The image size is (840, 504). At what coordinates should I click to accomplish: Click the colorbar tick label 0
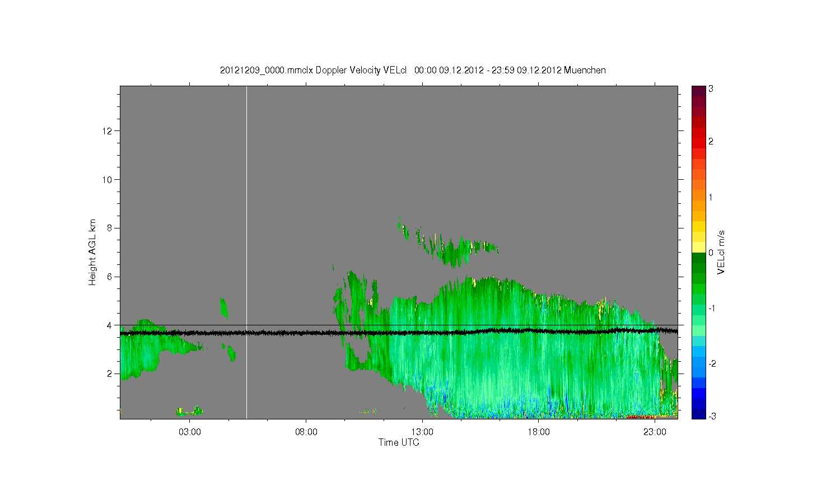711,253
